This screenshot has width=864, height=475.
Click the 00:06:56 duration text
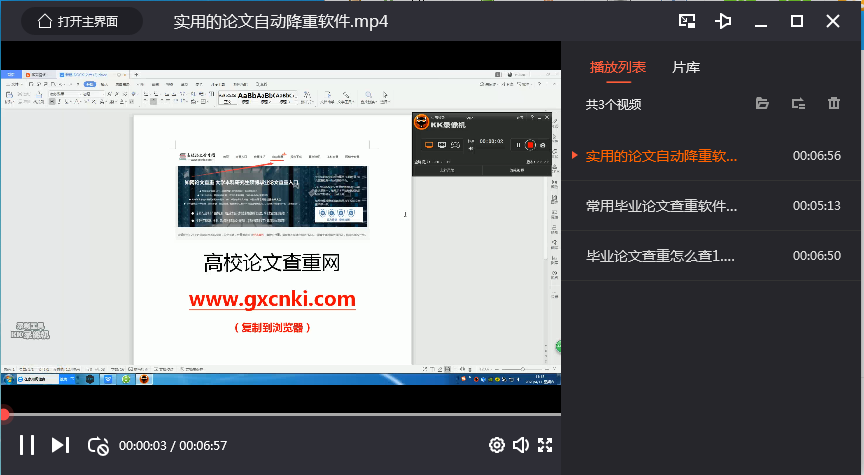pyautogui.click(x=817, y=156)
